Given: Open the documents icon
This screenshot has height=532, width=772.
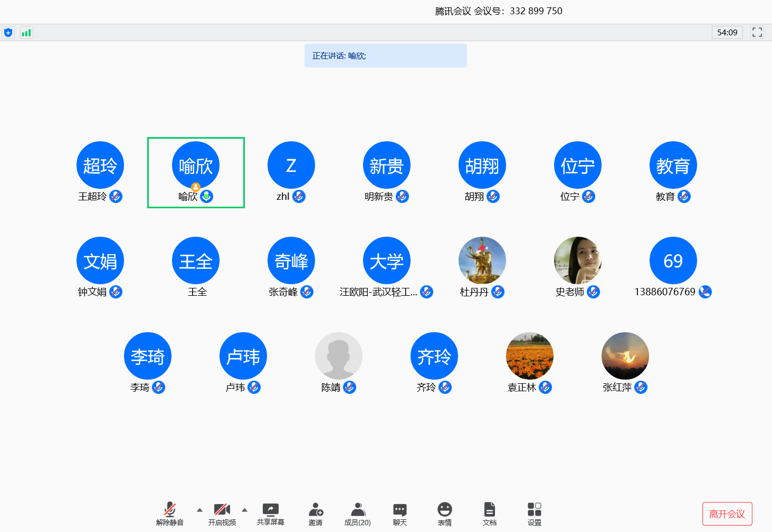Looking at the screenshot, I should 489,510.
